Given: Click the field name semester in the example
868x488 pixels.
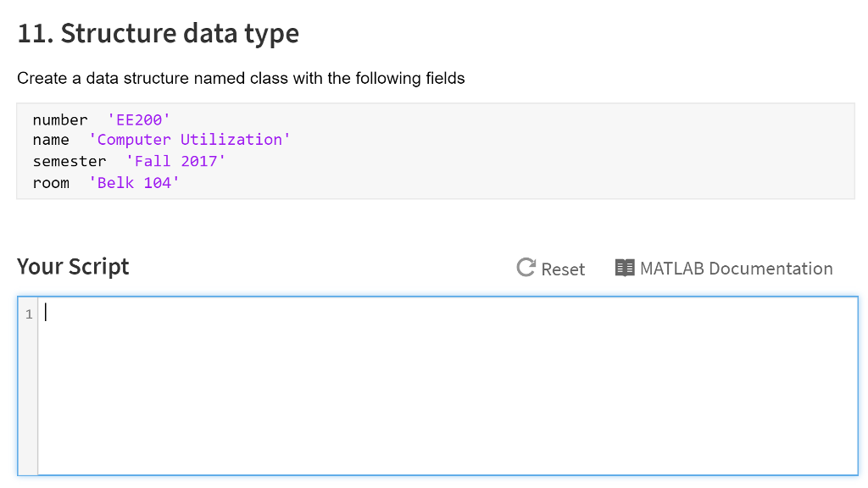Looking at the screenshot, I should point(69,161).
